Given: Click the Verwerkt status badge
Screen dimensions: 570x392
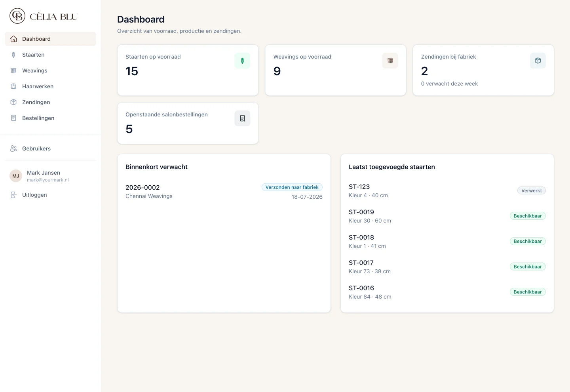Looking at the screenshot, I should (x=532, y=190).
